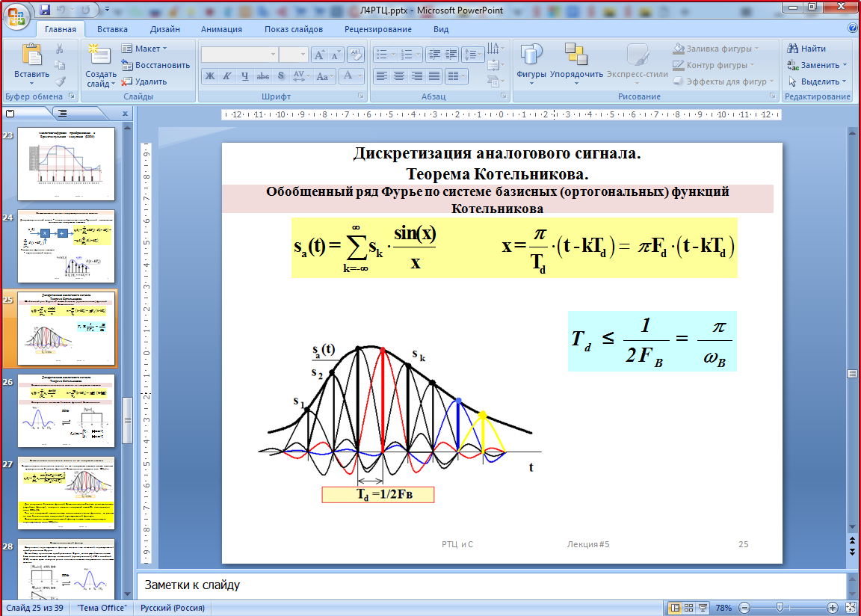The height and width of the screenshot is (616, 861).
Task: Click the Find (Найти) button
Action: click(806, 49)
